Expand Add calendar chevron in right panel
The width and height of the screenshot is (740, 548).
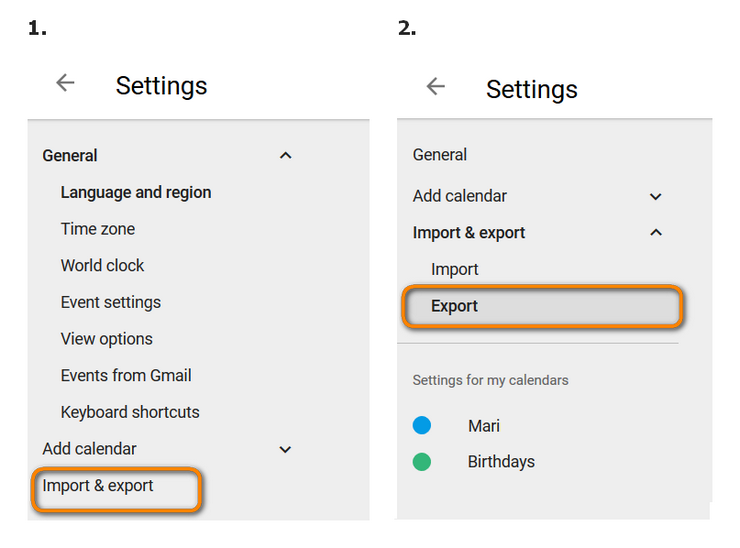click(x=656, y=197)
